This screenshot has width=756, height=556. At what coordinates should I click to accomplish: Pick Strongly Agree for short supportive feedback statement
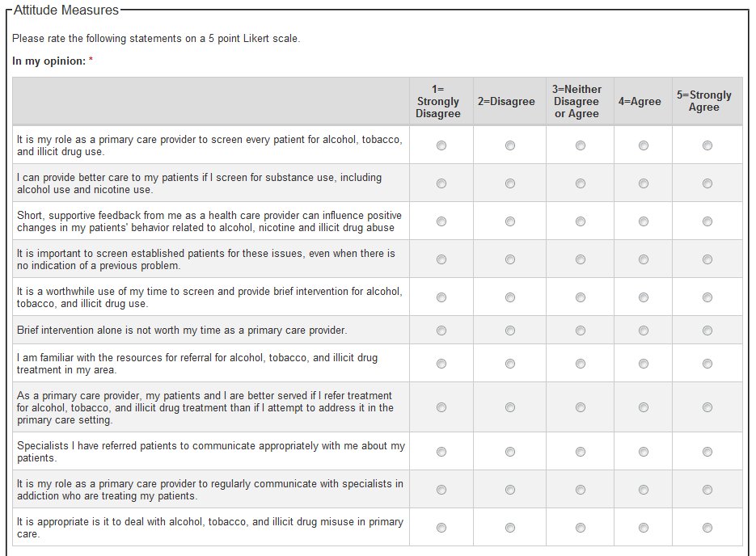tap(707, 221)
